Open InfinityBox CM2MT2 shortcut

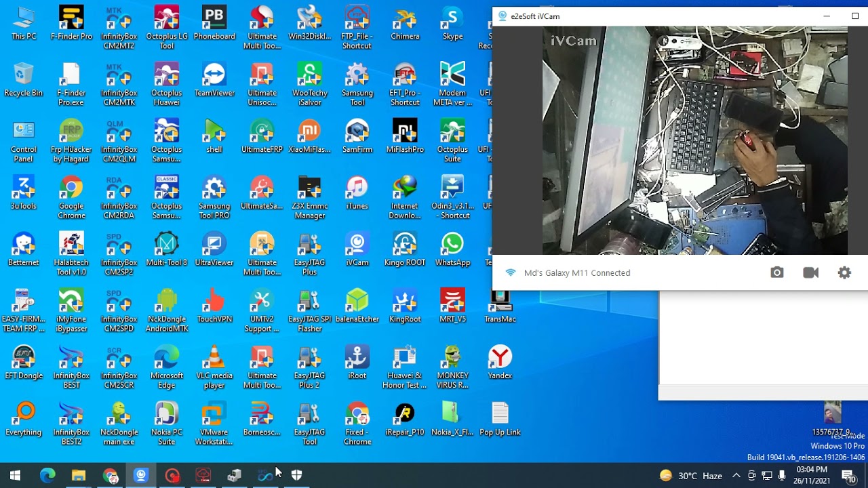(x=119, y=28)
